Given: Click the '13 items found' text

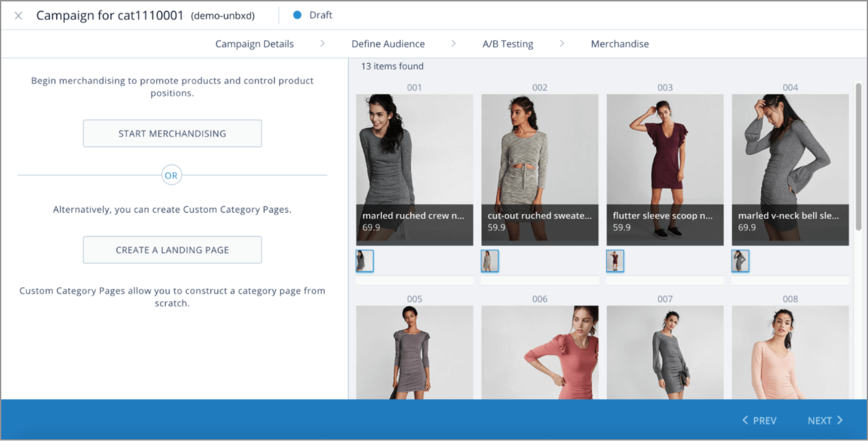Looking at the screenshot, I should (x=392, y=66).
